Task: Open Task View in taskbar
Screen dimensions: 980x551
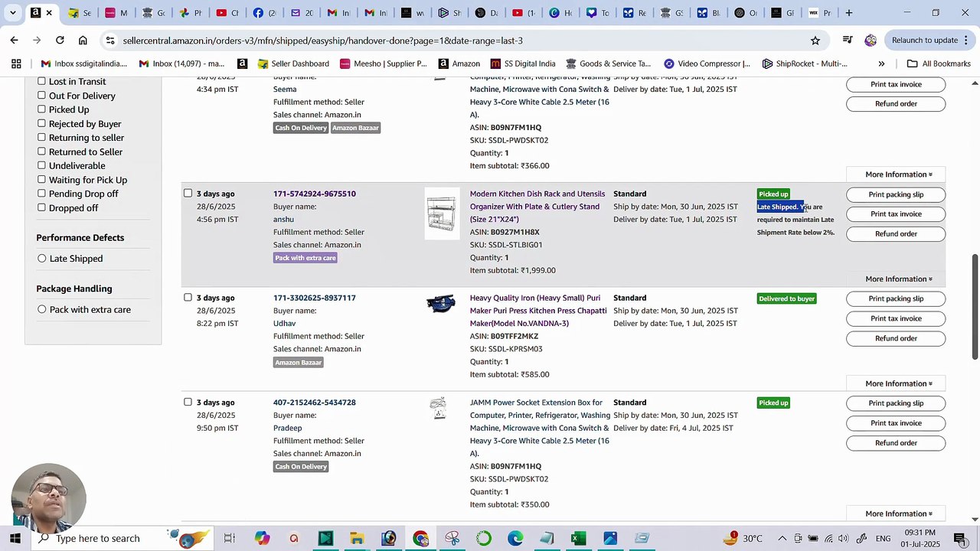Action: [x=229, y=539]
